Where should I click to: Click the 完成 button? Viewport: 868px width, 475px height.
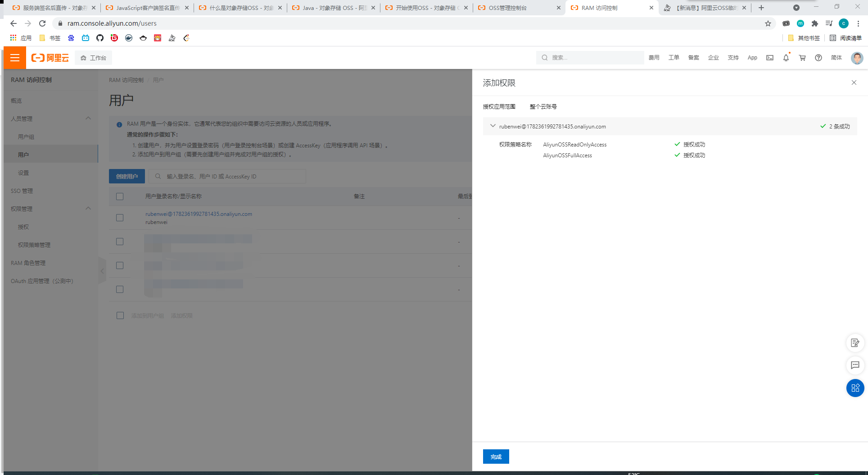496,457
